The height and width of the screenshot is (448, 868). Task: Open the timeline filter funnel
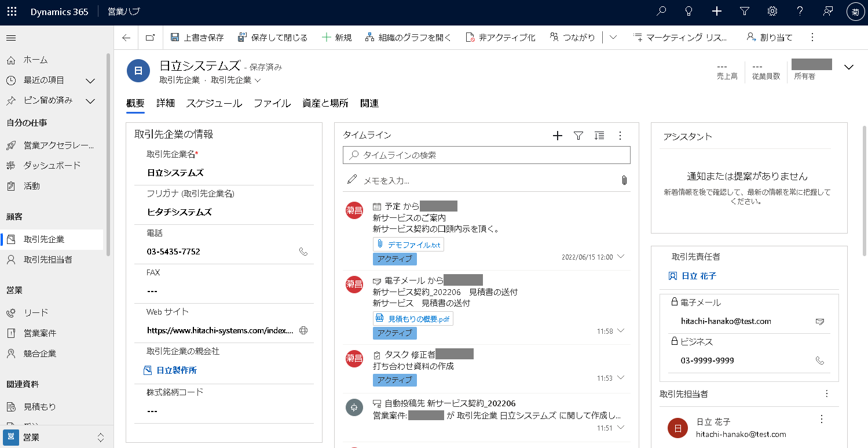pos(578,136)
